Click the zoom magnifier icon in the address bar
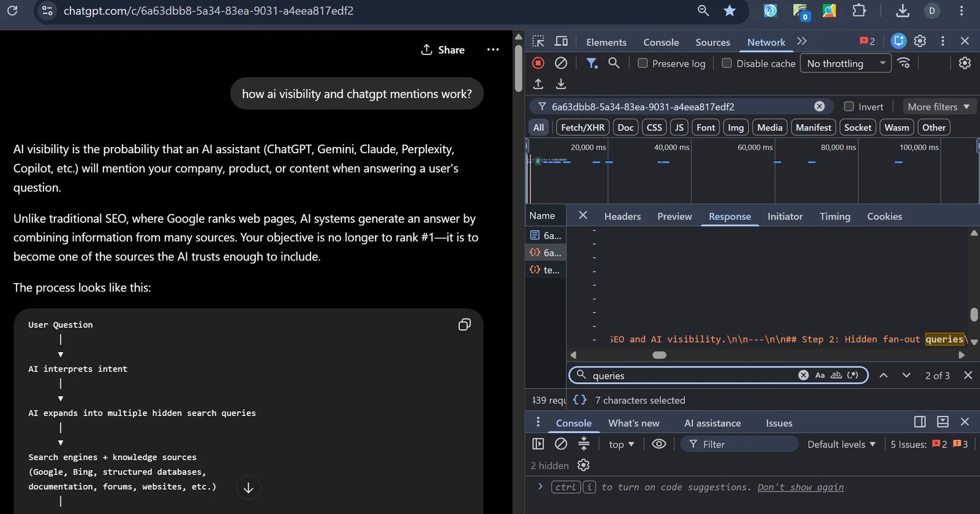 703,10
